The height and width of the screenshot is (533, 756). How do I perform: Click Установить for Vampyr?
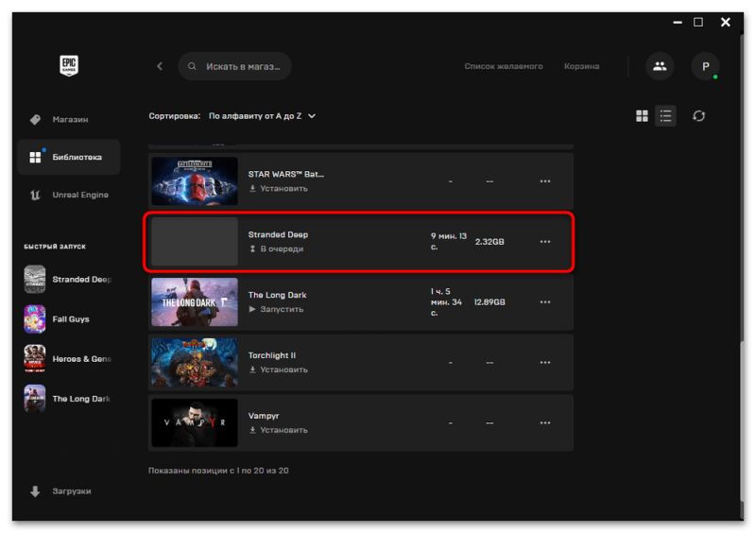click(x=279, y=430)
